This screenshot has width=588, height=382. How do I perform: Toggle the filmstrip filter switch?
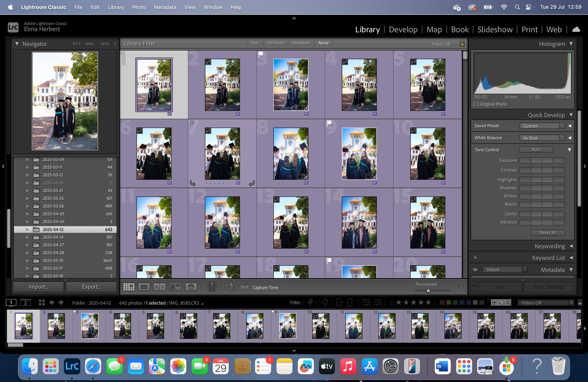pyautogui.click(x=580, y=302)
